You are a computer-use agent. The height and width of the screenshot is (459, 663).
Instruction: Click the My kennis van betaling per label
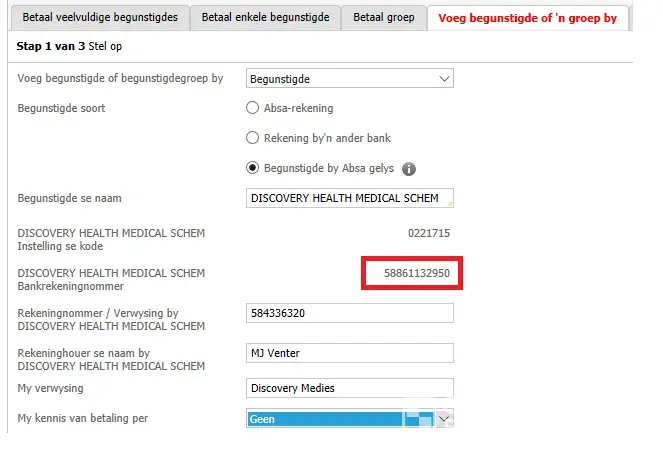[x=82, y=418]
